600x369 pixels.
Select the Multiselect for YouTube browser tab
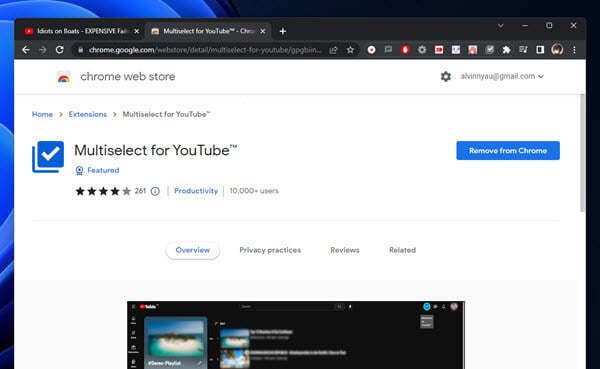click(208, 31)
